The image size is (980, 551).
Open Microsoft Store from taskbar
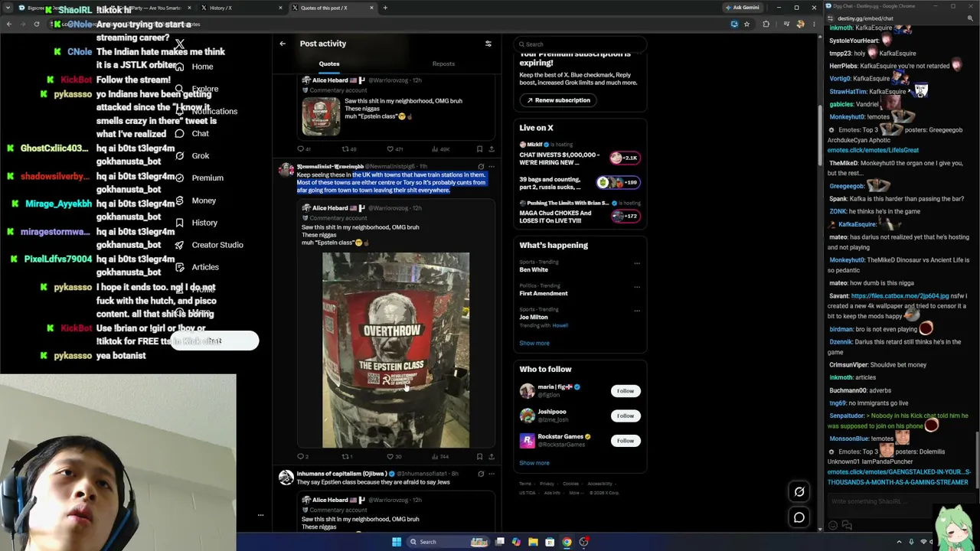pyautogui.click(x=550, y=542)
